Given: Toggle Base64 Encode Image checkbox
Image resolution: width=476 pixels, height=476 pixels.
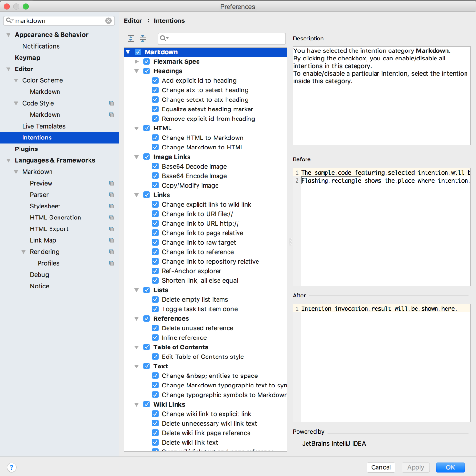Looking at the screenshot, I should 155,176.
